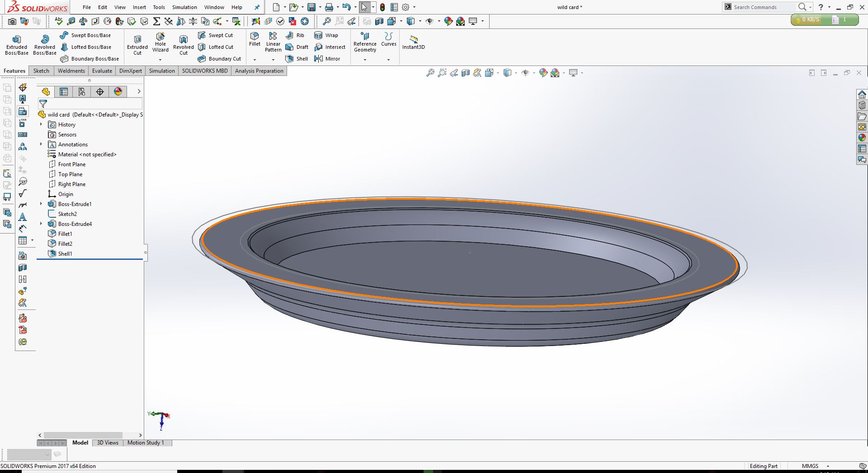The image size is (868, 473).
Task: Click the Mirror feature tool
Action: point(327,59)
